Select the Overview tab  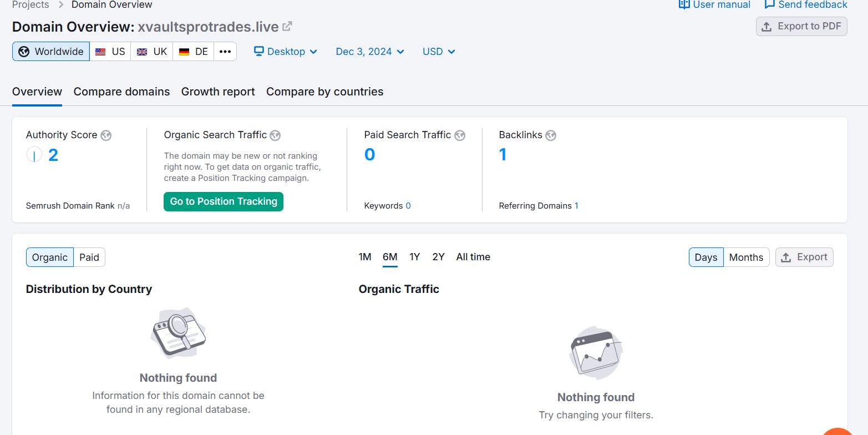pos(37,92)
